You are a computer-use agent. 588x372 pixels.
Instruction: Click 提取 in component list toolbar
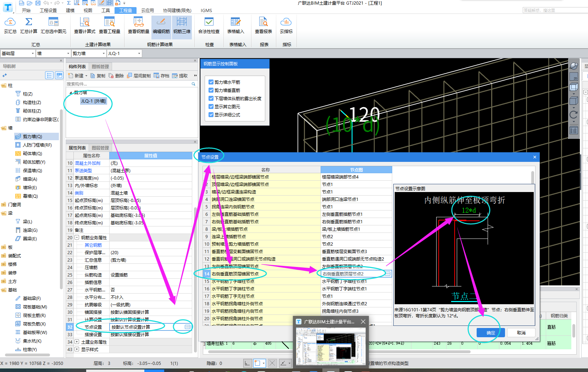(x=180, y=76)
